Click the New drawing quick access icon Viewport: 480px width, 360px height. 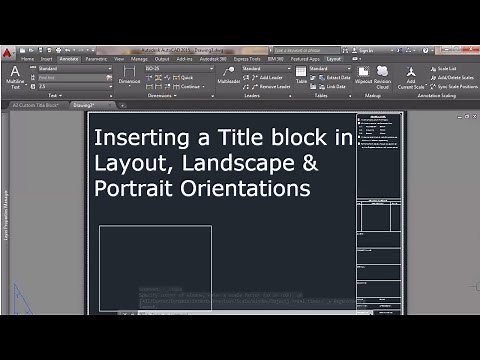point(22,50)
